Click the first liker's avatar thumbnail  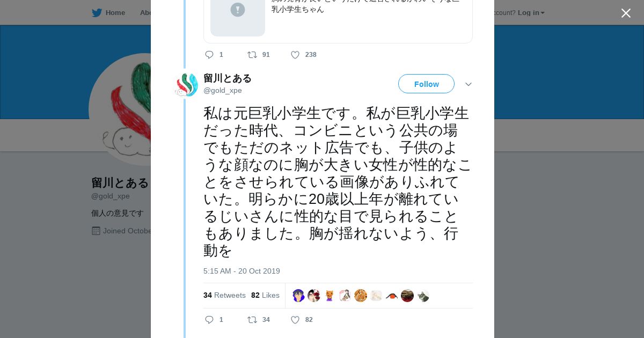click(298, 296)
